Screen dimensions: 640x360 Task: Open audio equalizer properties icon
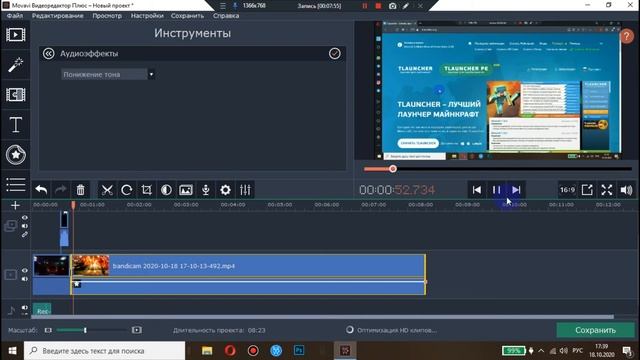pyautogui.click(x=245, y=190)
